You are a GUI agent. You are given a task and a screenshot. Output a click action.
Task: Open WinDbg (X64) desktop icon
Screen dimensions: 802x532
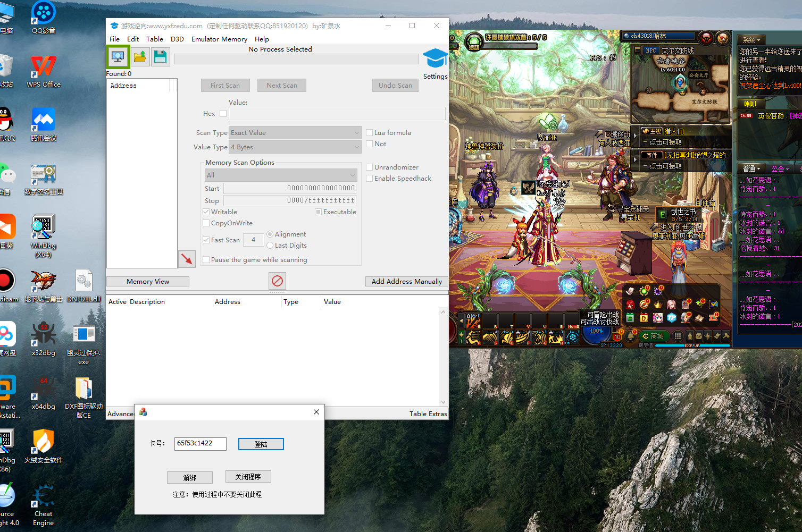coord(44,236)
